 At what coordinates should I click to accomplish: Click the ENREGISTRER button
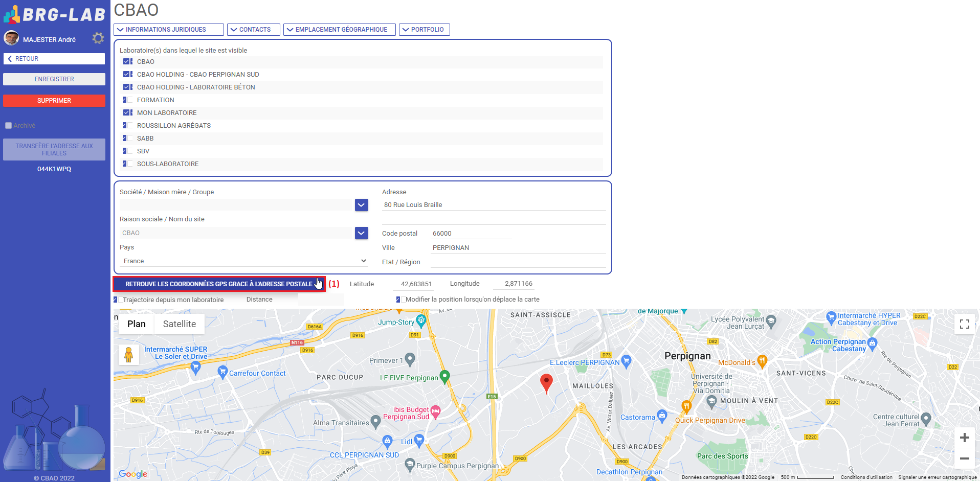tap(54, 79)
